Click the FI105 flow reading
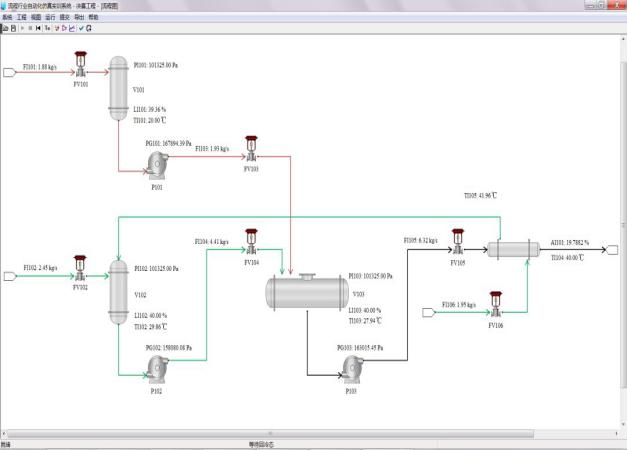Viewport: 627px width, 450px height. coord(420,240)
